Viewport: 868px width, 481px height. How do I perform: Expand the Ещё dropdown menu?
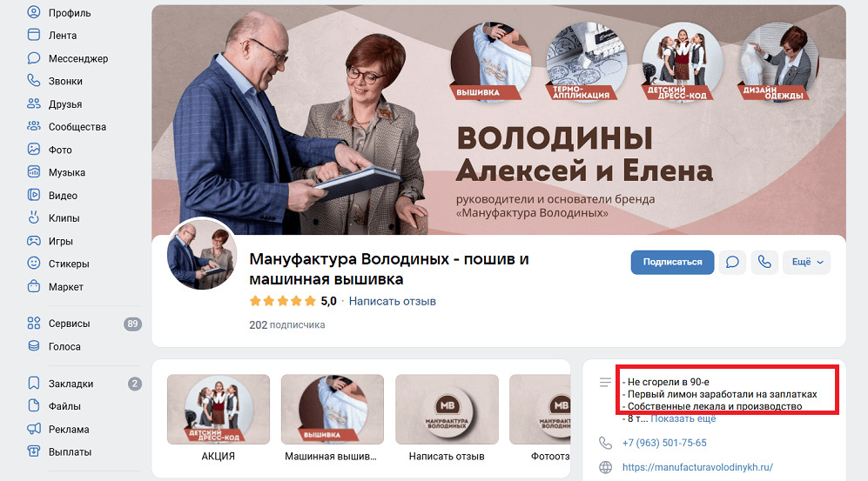click(806, 262)
